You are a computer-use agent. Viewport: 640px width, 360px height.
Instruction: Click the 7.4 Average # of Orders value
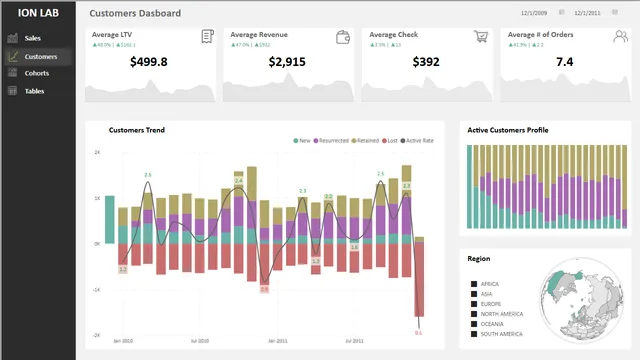564,62
